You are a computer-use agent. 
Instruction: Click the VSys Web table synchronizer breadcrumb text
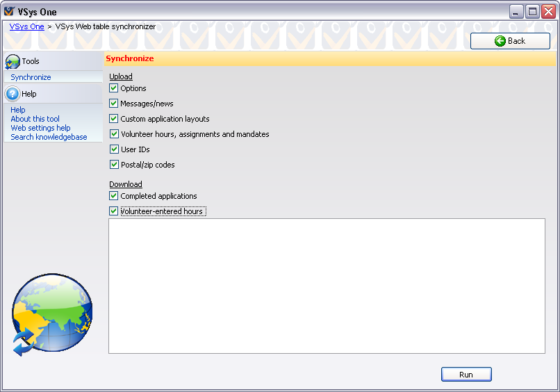[106, 26]
